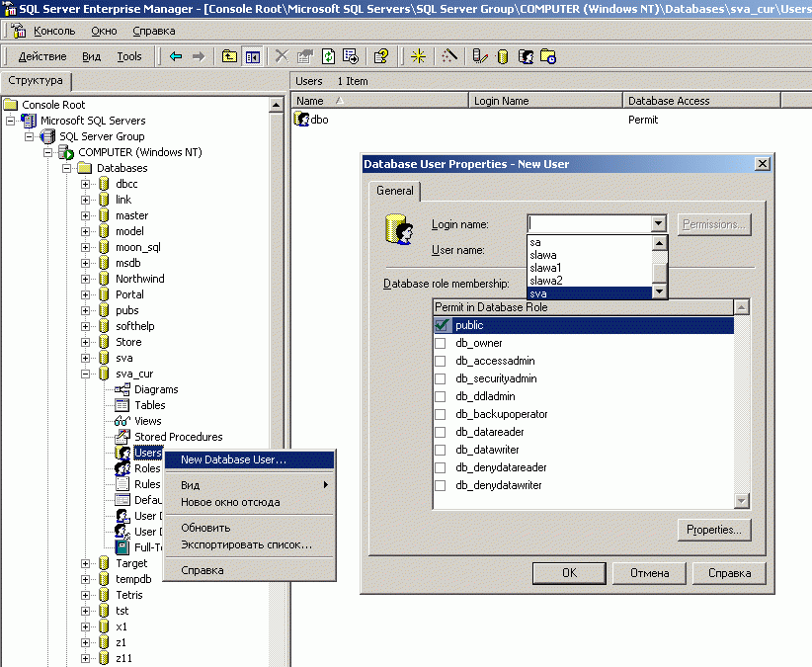The width and height of the screenshot is (812, 667).
Task: Click the New Database cylinder toolbar icon
Action: (503, 56)
